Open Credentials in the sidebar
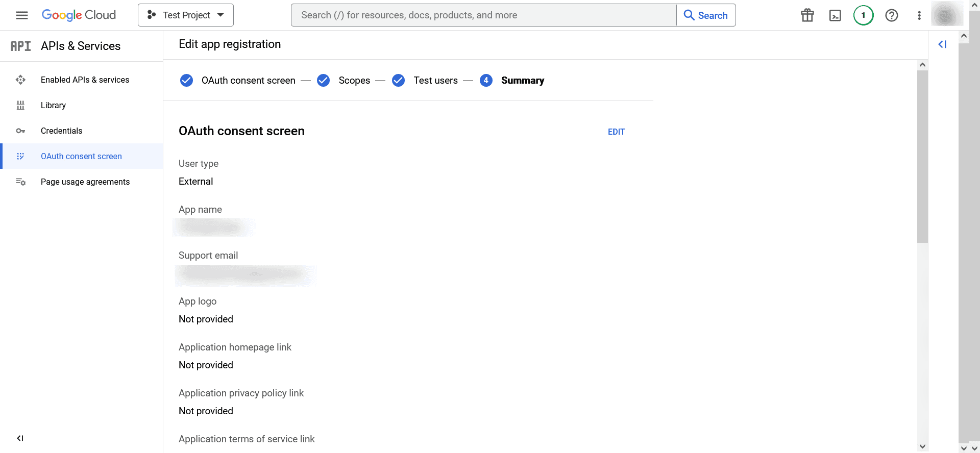The height and width of the screenshot is (453, 980). point(61,131)
